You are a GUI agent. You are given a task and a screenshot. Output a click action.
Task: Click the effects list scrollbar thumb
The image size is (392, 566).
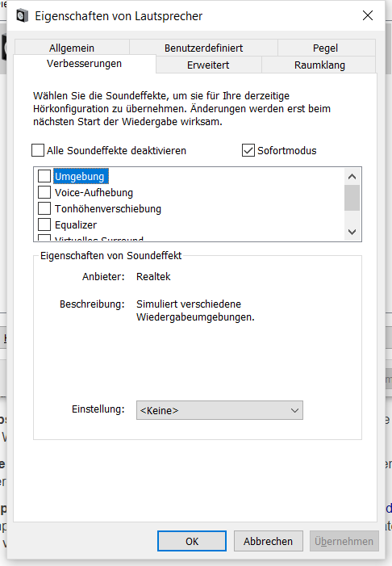pos(352,198)
